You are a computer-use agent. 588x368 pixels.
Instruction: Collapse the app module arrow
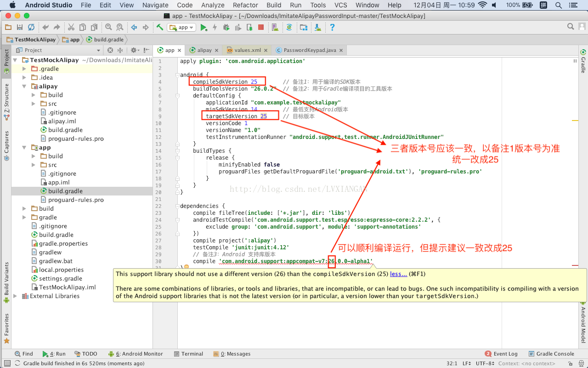pyautogui.click(x=24, y=148)
